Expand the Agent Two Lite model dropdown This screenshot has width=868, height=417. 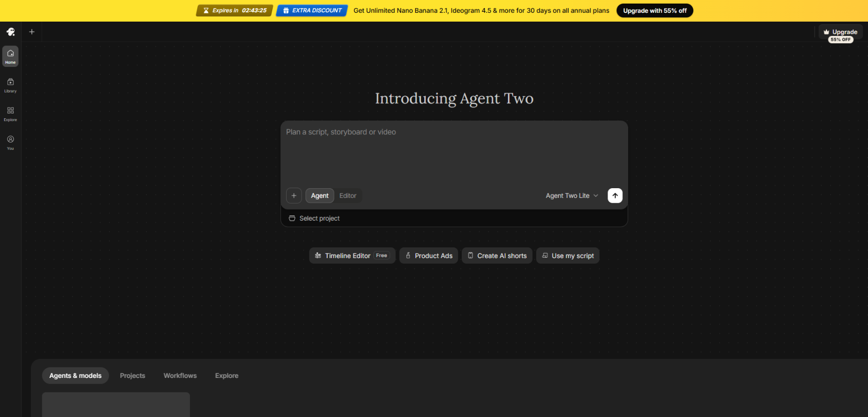pos(572,196)
